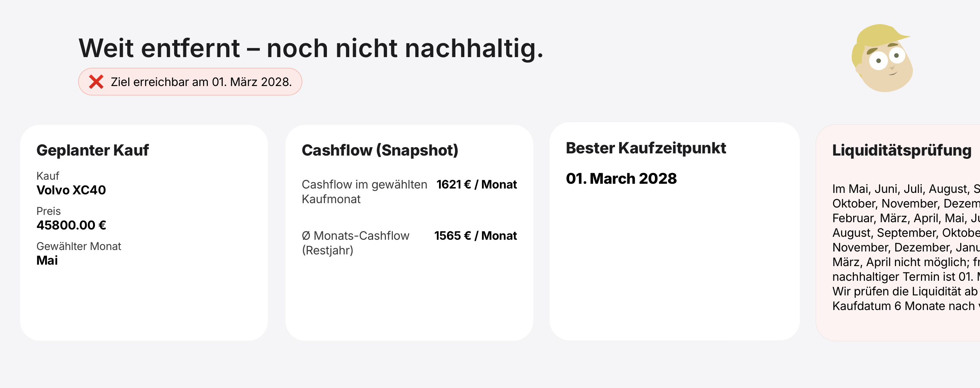The height and width of the screenshot is (388, 980).
Task: Click the Ziel erreichbar am 01. März 2028 badge
Action: tap(189, 81)
